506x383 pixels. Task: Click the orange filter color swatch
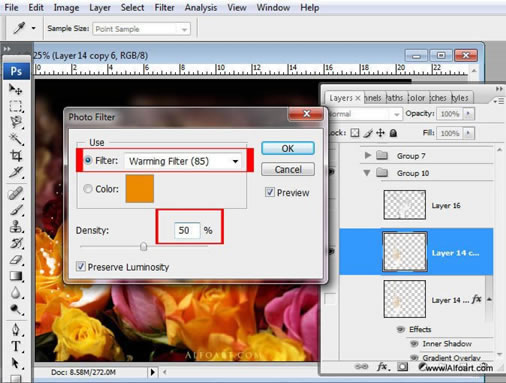coord(140,189)
